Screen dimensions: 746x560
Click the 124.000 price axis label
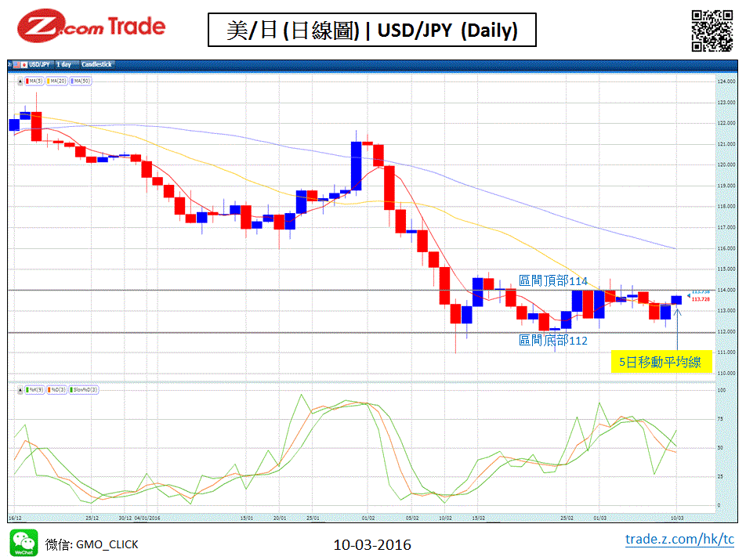point(726,81)
